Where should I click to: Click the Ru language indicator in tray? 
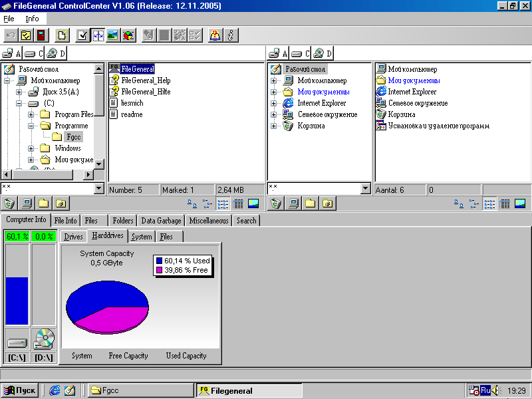(x=485, y=390)
